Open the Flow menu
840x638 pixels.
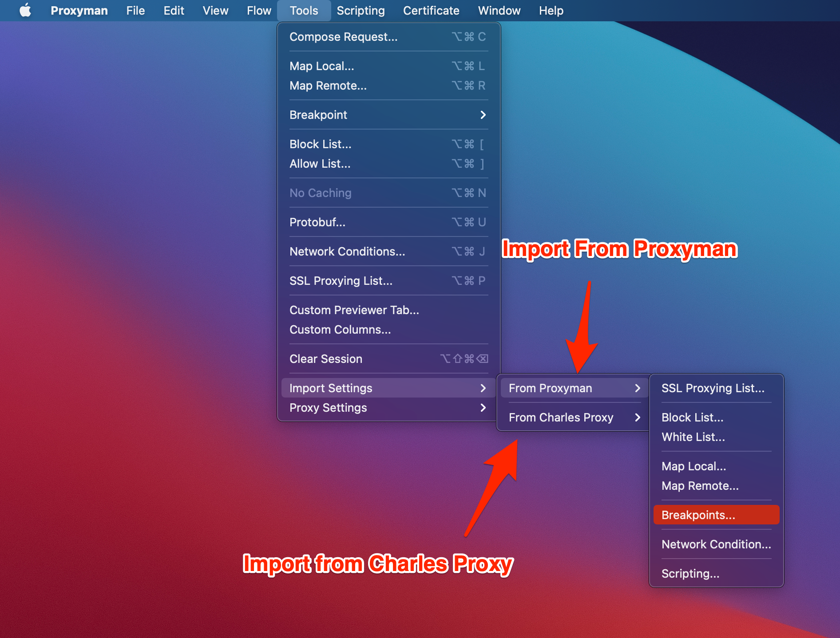(259, 10)
